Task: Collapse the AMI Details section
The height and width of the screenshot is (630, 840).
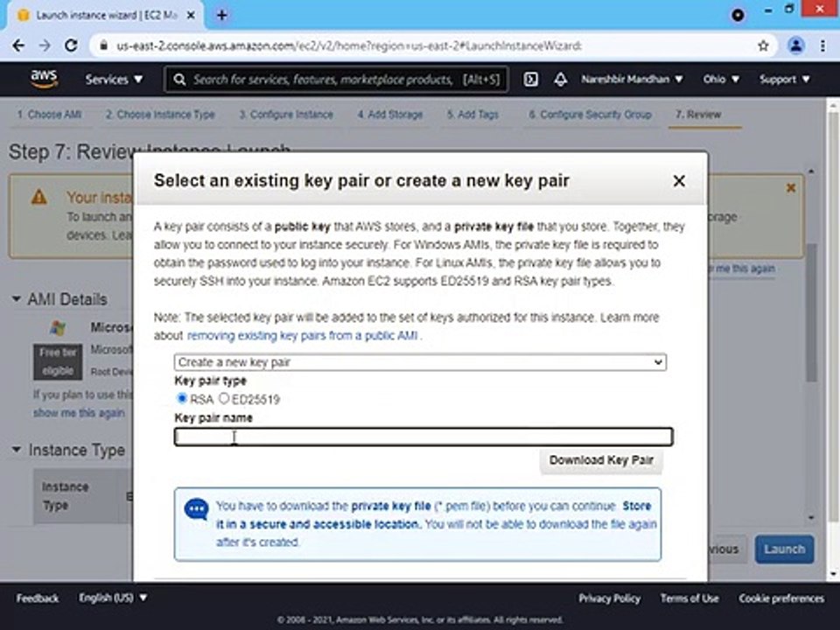Action: click(x=17, y=299)
